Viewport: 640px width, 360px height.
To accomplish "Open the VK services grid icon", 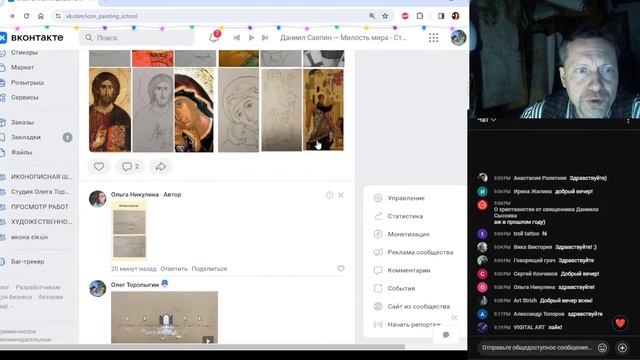I will tap(433, 38).
